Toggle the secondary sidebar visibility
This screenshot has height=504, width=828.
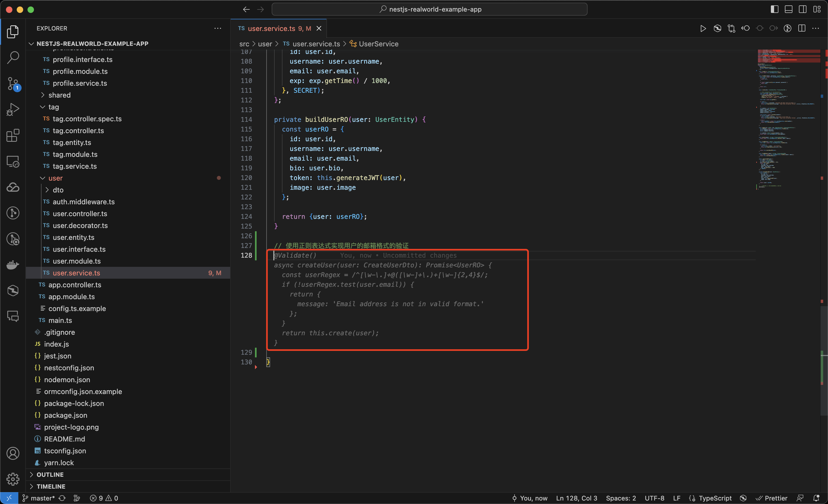click(x=802, y=9)
